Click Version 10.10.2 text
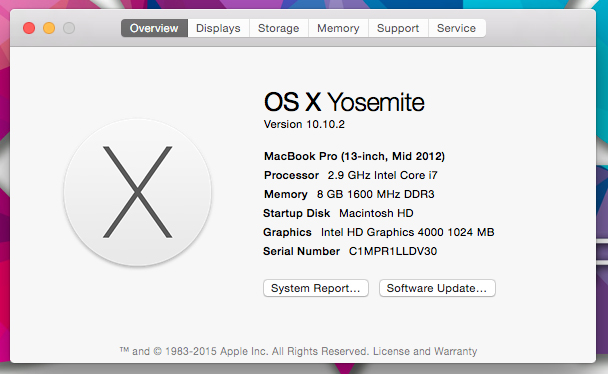608x374 pixels. click(304, 124)
